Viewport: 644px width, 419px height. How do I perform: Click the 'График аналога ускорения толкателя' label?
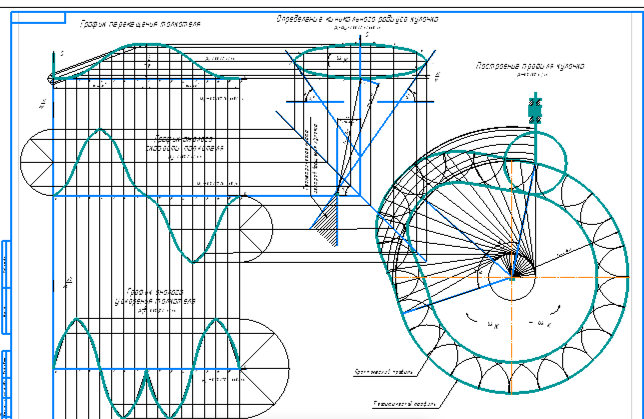point(155,297)
